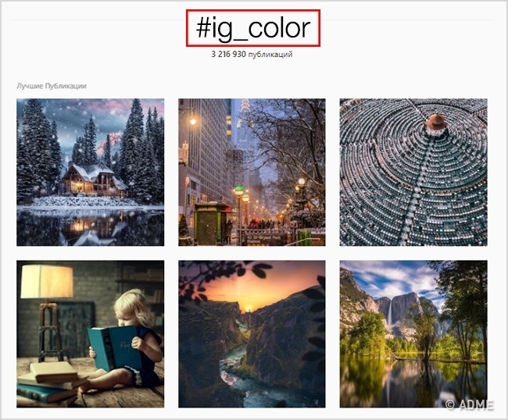Click the lit cabin in the winter photo
The height and width of the screenshot is (420, 508).
[x=94, y=180]
